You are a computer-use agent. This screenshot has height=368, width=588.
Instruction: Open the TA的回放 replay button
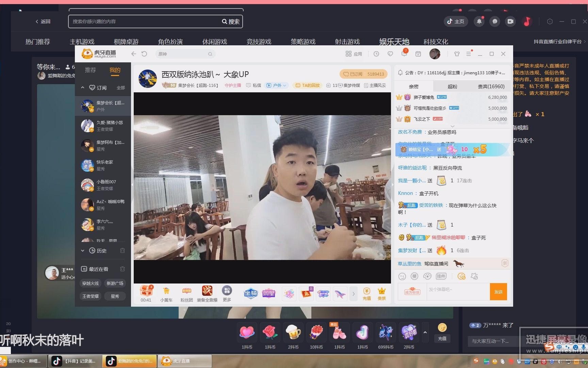[x=308, y=85]
